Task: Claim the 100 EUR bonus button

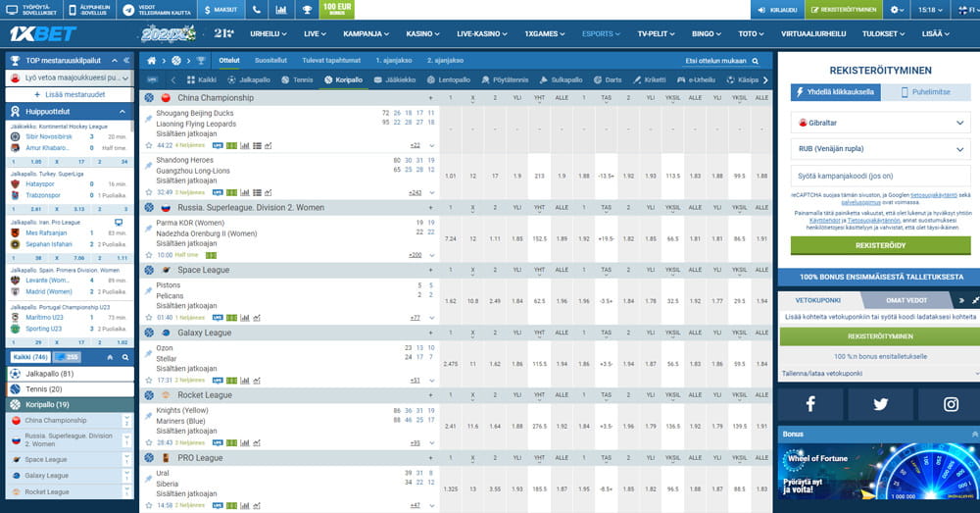Action: tap(337, 10)
